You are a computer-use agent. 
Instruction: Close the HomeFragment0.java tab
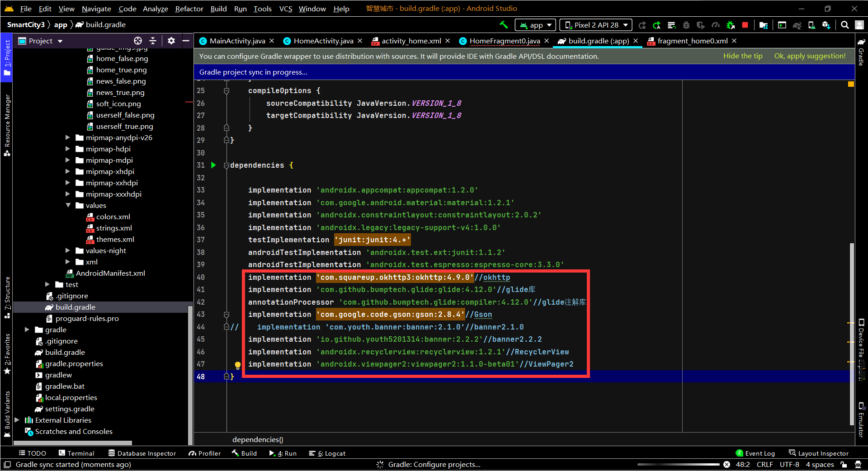(x=547, y=41)
